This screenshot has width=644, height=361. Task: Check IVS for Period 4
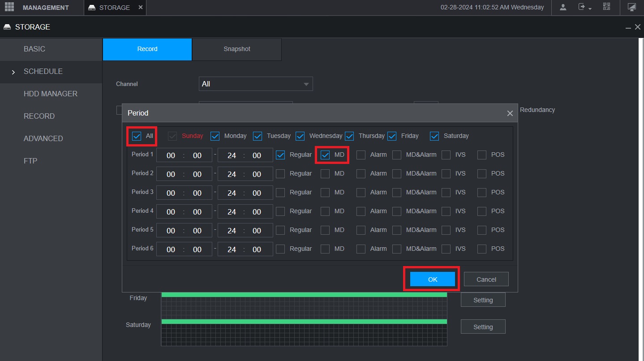(x=446, y=211)
